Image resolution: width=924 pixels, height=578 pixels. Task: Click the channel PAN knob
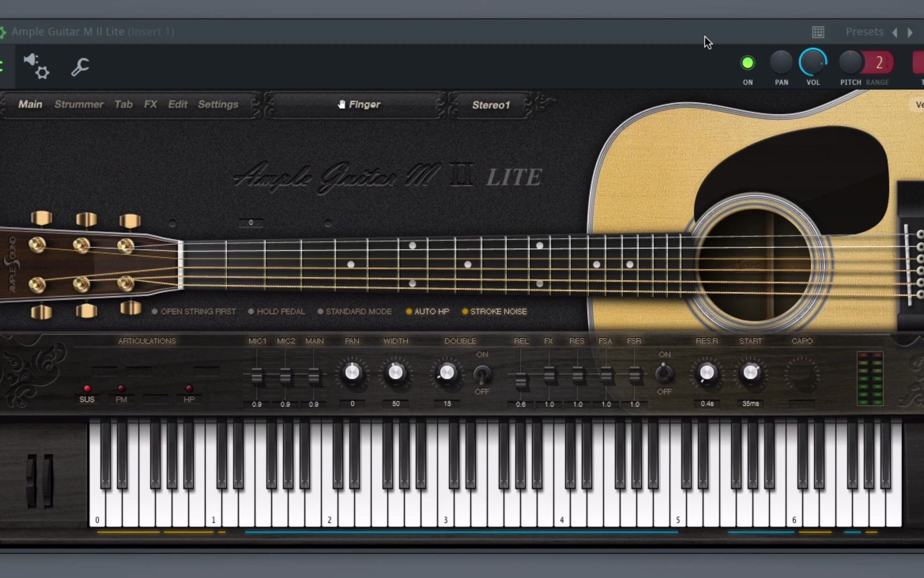pyautogui.click(x=781, y=63)
